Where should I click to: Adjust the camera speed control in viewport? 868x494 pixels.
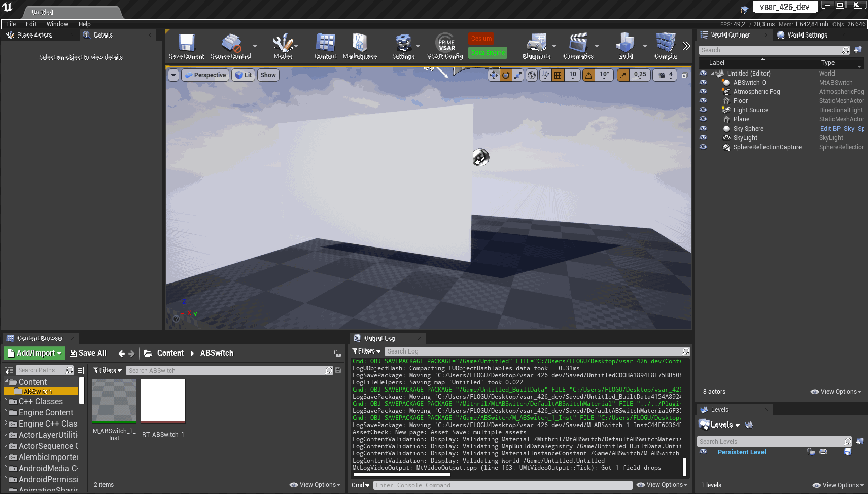[x=665, y=75]
